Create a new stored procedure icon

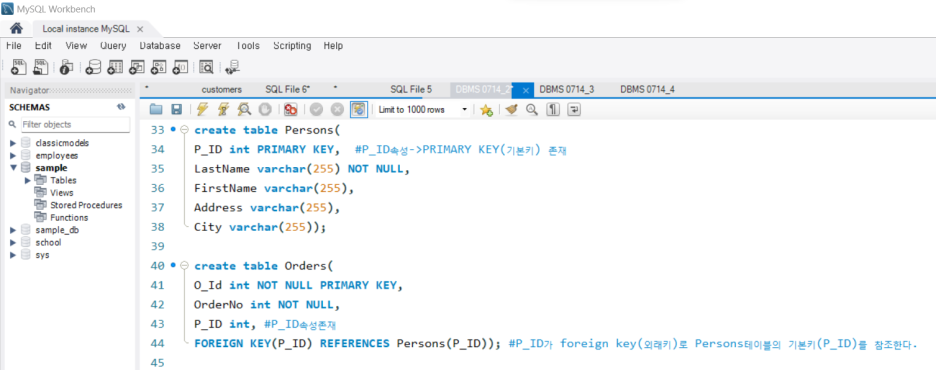(158, 67)
